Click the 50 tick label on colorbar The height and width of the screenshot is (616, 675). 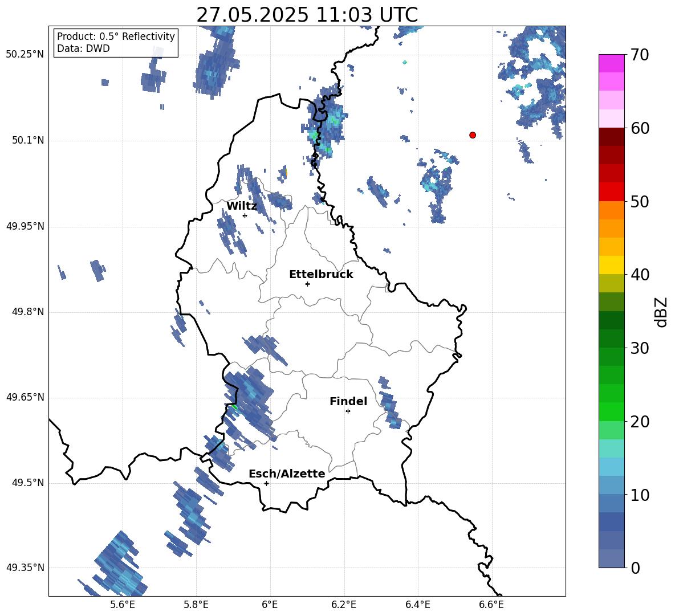[x=640, y=202]
